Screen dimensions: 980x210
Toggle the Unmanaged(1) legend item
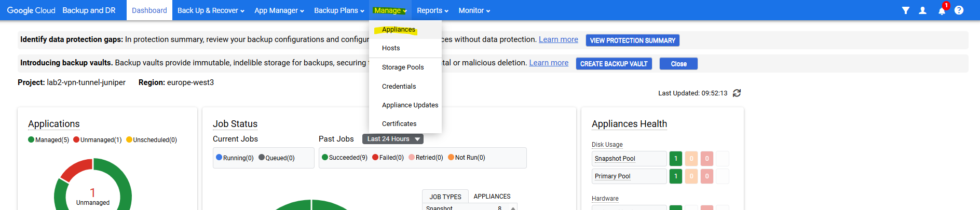pyautogui.click(x=98, y=140)
